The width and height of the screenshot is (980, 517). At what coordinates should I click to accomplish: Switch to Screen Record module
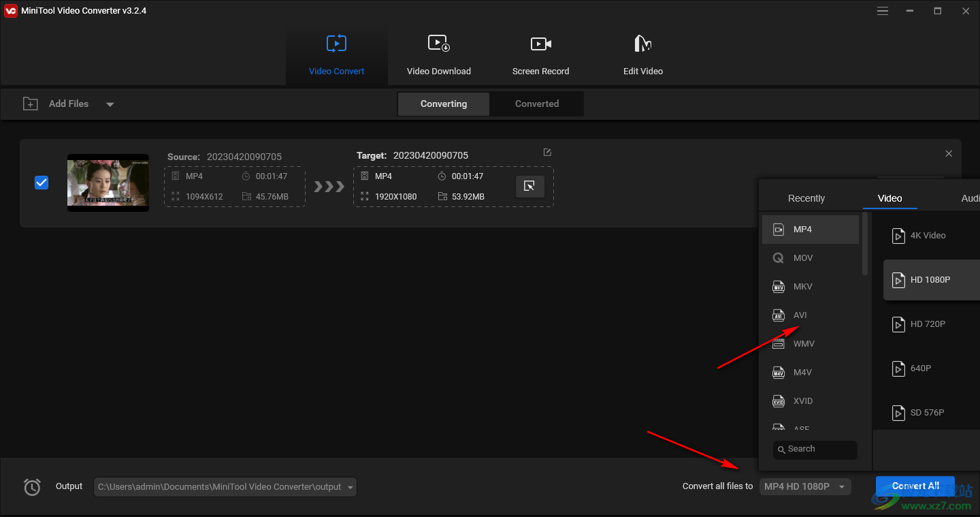[x=541, y=55]
